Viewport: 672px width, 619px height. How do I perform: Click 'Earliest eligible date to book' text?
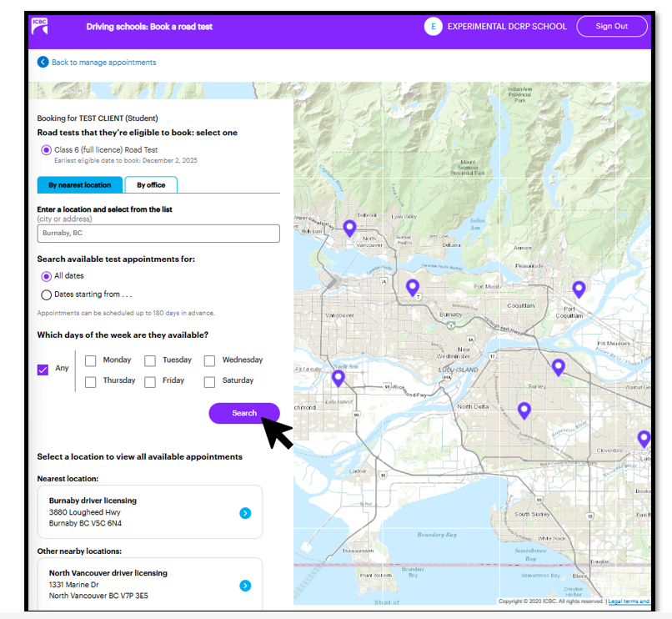click(126, 160)
